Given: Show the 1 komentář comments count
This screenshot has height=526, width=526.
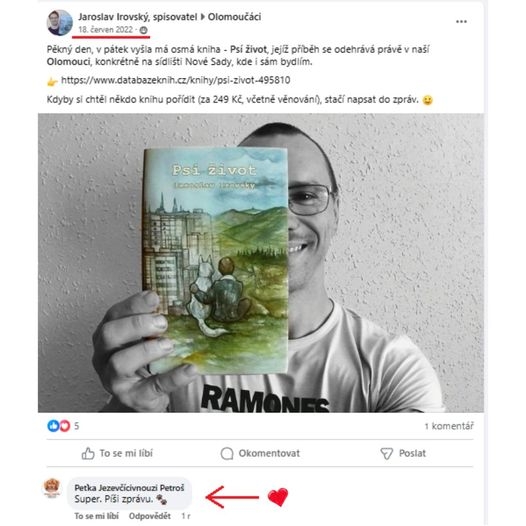Looking at the screenshot, I should (449, 426).
